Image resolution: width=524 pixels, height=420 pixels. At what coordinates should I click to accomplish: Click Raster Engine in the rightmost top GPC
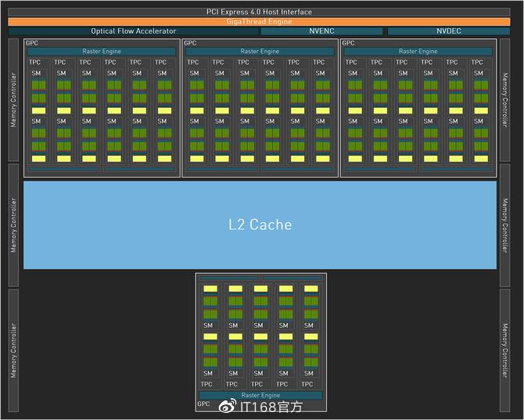(418, 52)
